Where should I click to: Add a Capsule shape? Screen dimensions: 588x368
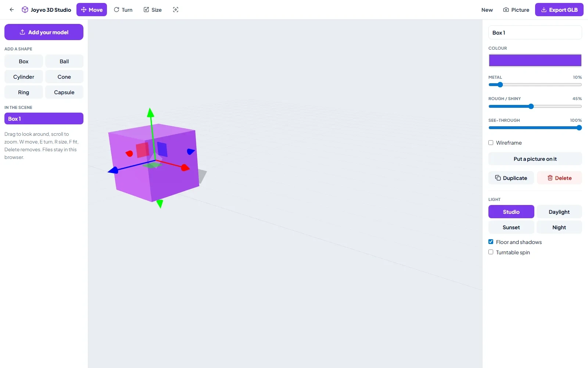(x=64, y=92)
